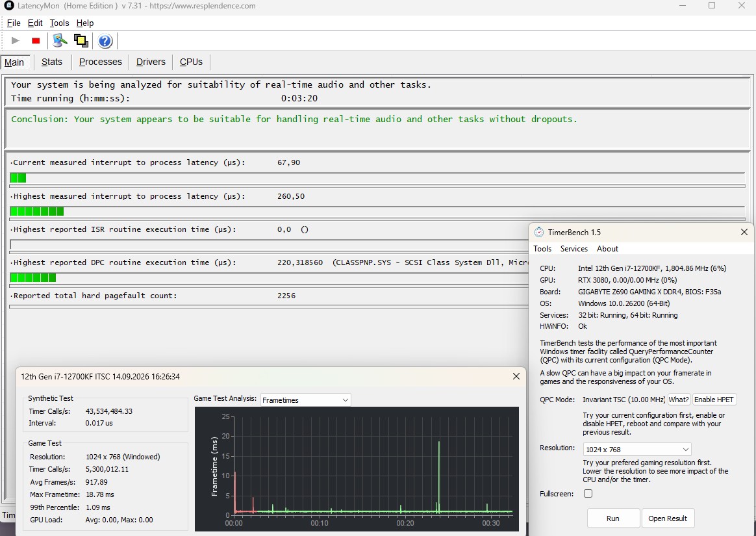Click the LatencyMon title bar app icon
756x536 pixels.
8,6
